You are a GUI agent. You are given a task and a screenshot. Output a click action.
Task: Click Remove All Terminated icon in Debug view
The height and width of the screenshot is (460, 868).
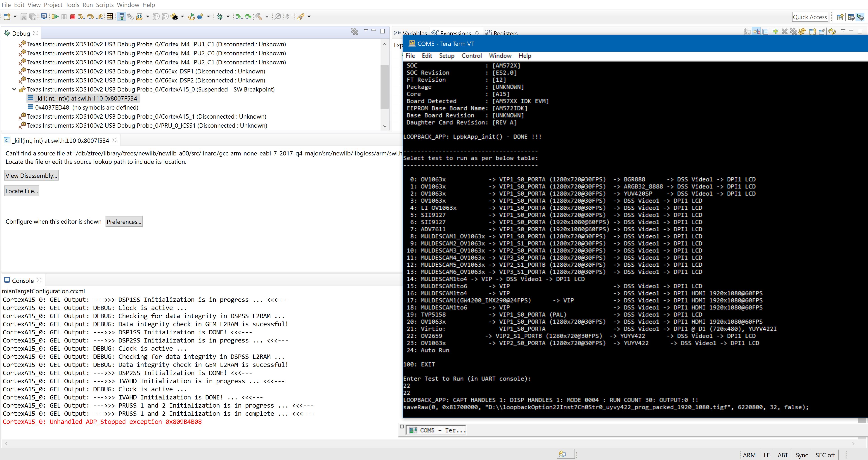coord(355,32)
